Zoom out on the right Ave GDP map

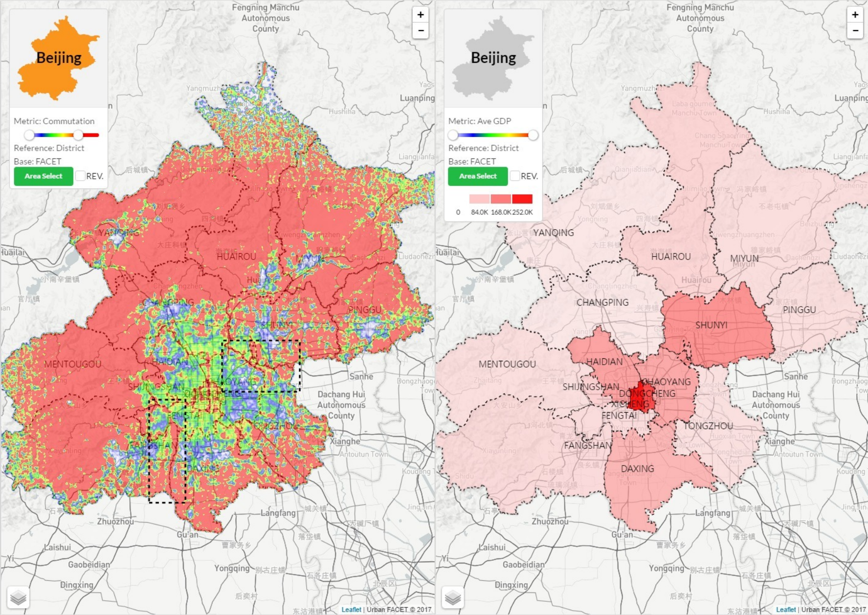click(855, 31)
